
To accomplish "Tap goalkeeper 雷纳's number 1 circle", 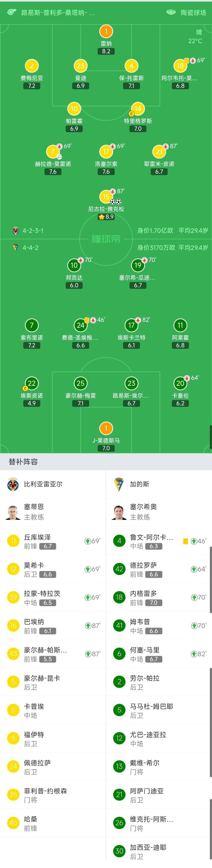I will click(x=106, y=32).
